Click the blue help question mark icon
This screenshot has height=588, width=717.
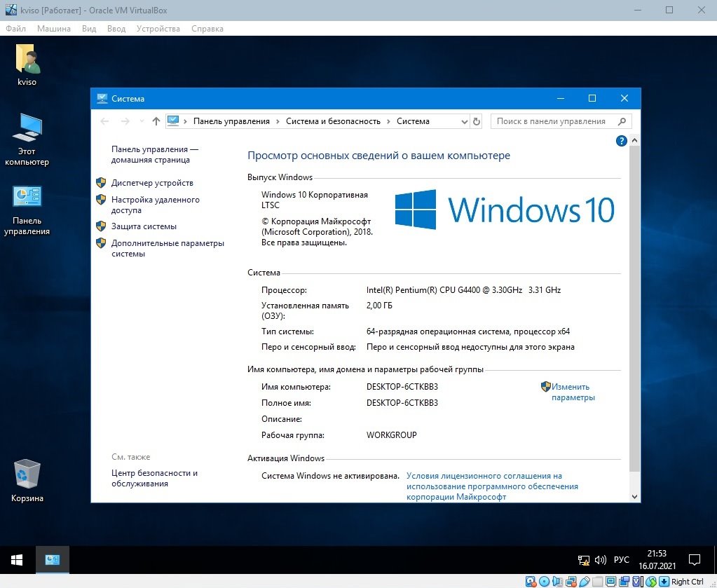[621, 141]
